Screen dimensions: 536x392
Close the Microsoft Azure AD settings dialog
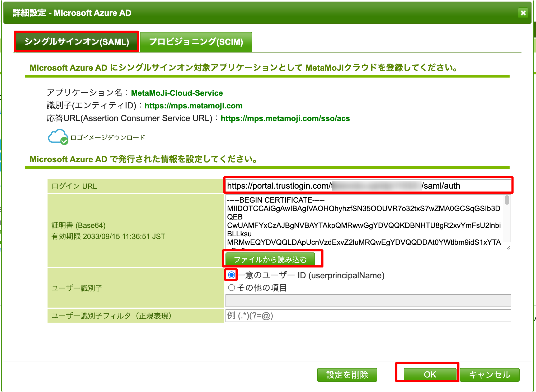[523, 13]
